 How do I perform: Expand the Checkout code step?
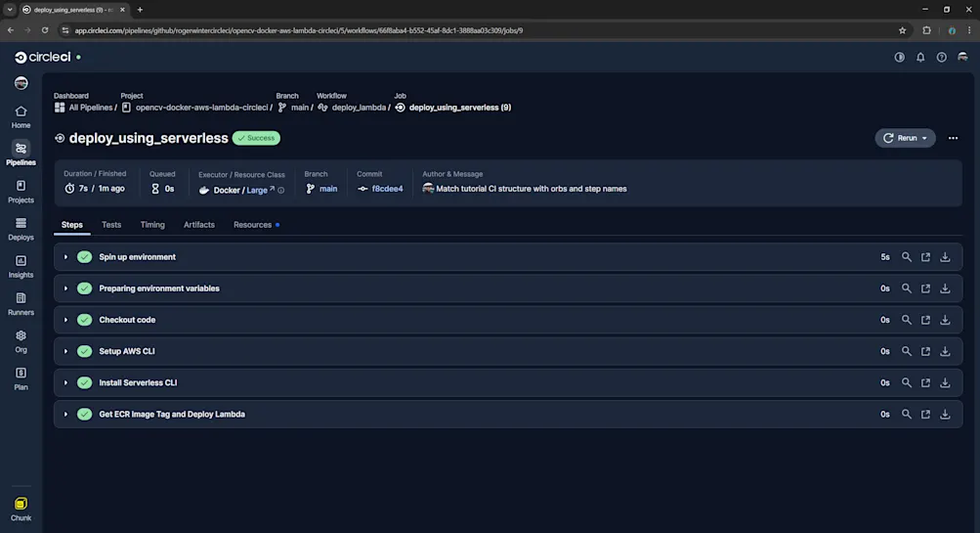65,320
